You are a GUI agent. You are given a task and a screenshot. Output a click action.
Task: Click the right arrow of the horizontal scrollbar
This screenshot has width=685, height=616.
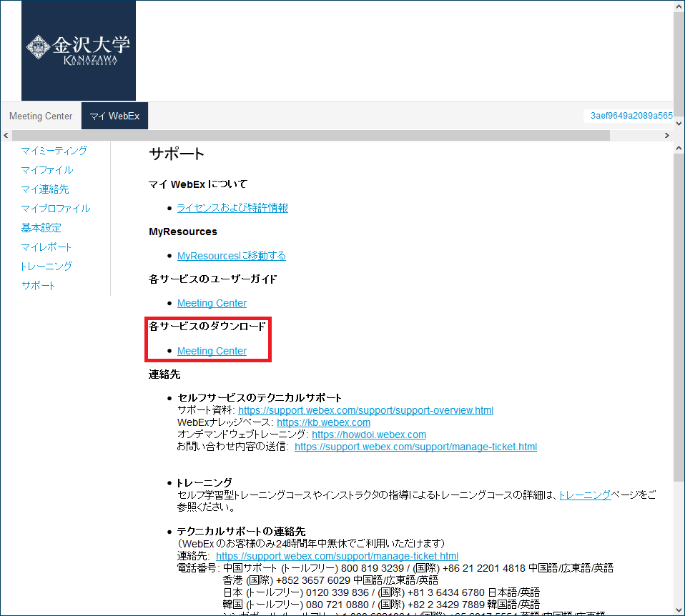point(666,135)
